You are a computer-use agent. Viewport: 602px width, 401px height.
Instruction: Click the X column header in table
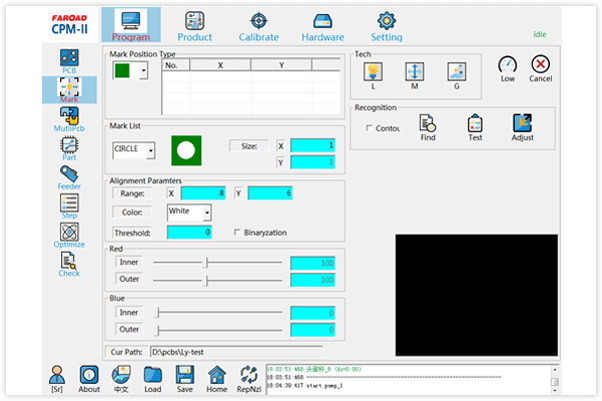tap(220, 65)
